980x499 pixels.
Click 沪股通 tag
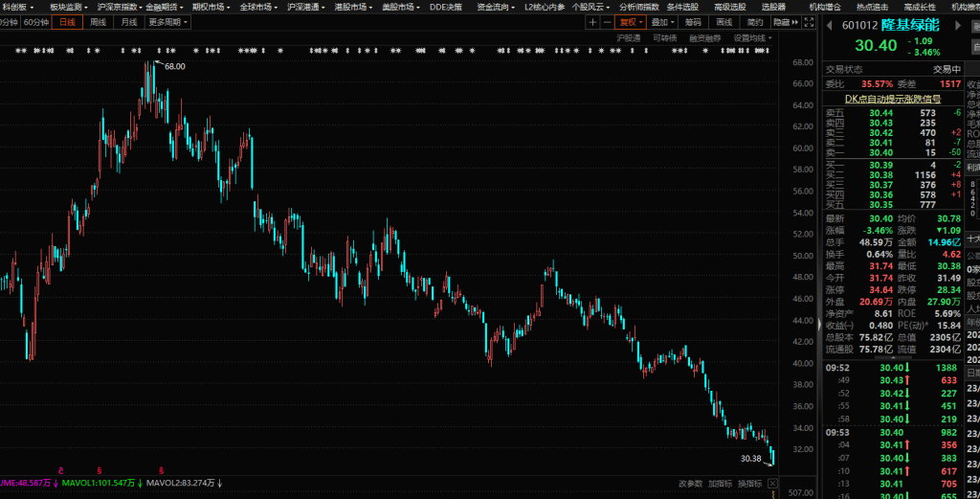629,38
